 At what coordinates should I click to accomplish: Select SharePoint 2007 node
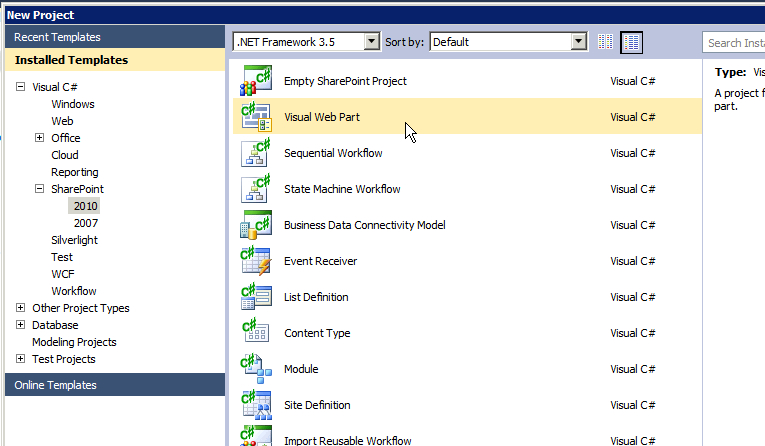pyautogui.click(x=86, y=223)
